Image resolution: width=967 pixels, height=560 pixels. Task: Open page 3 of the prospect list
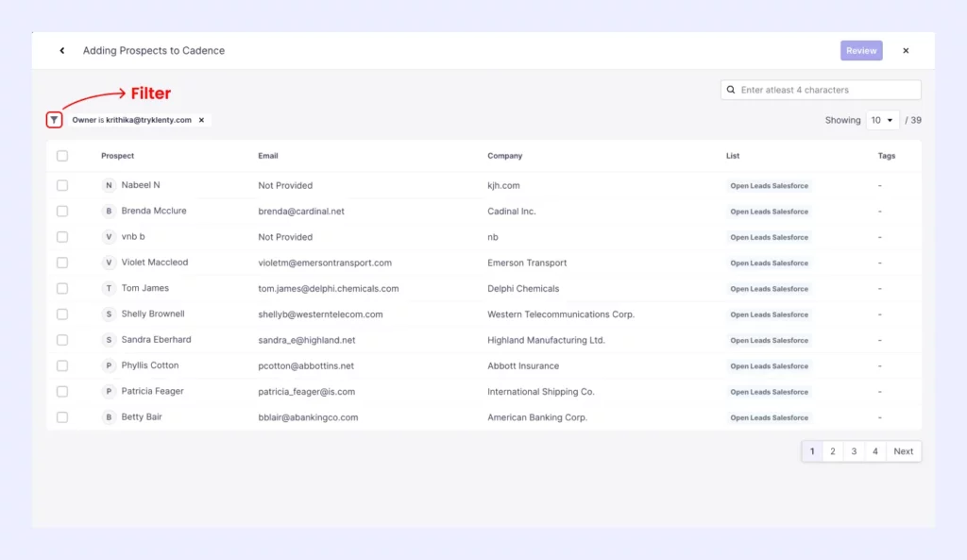coord(854,450)
